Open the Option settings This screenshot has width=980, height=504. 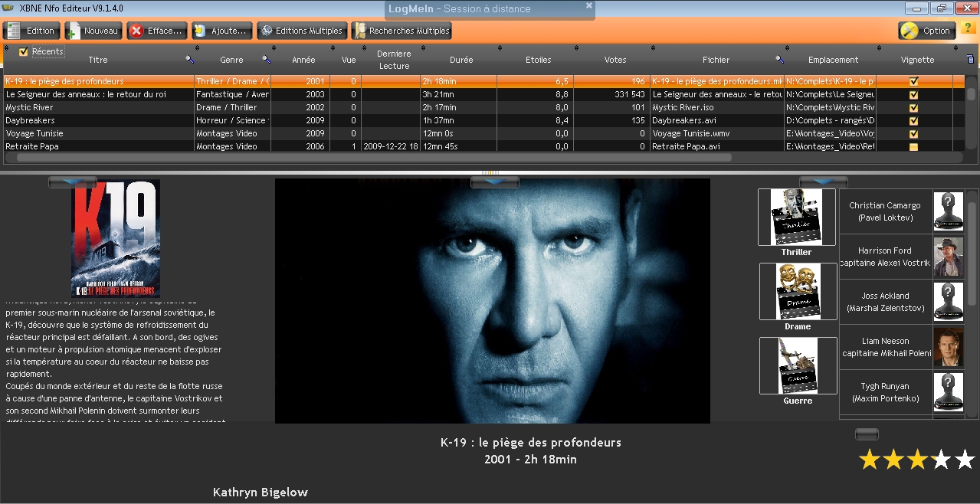click(x=927, y=31)
